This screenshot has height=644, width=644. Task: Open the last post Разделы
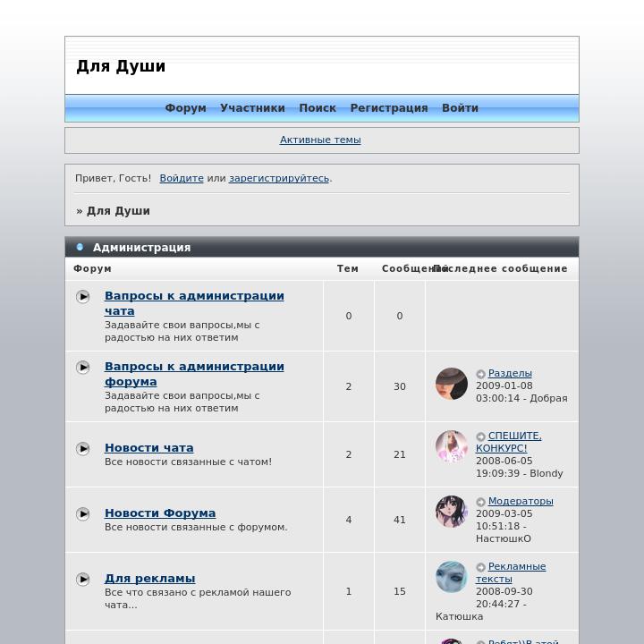click(510, 373)
